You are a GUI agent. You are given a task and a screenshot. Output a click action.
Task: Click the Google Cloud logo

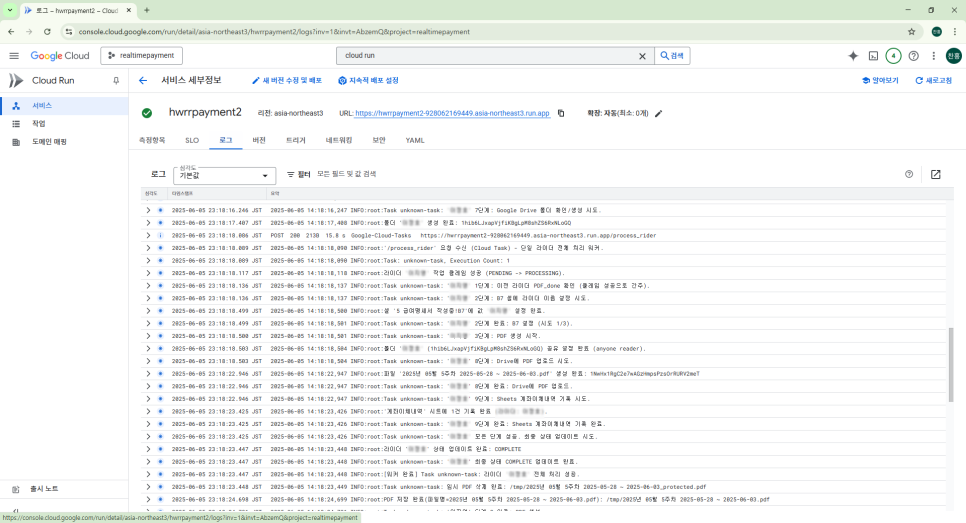point(60,55)
